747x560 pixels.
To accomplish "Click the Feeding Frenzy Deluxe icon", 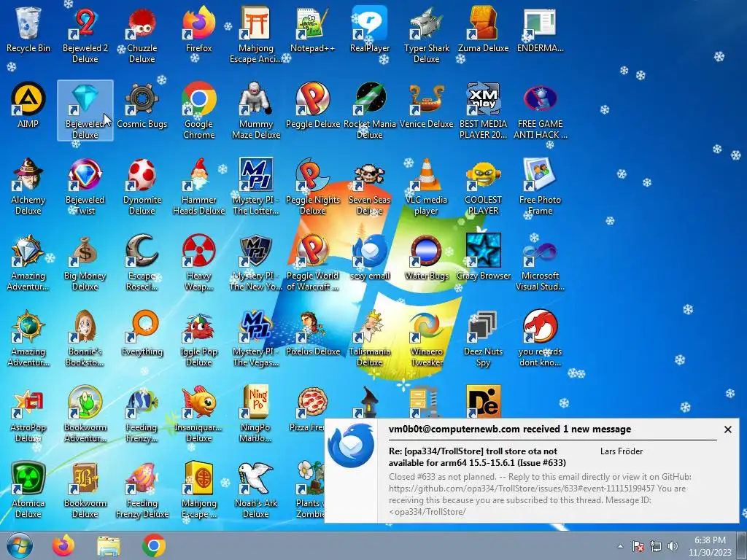I will (x=142, y=490).
